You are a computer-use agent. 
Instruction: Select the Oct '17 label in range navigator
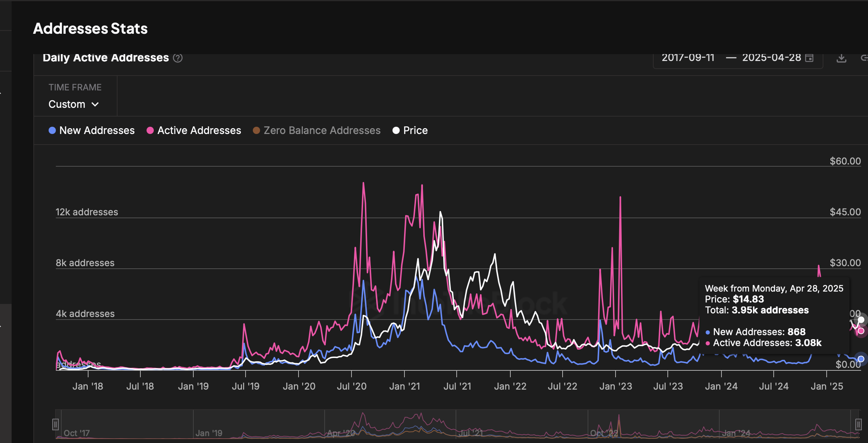click(77, 433)
